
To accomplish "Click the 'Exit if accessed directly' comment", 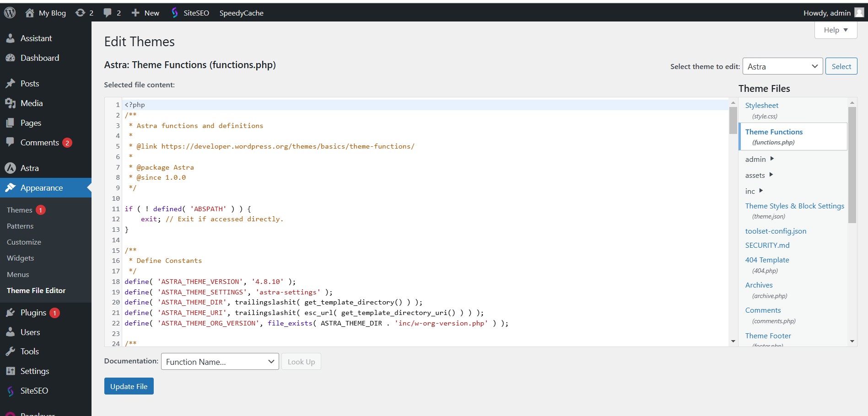I will [224, 219].
